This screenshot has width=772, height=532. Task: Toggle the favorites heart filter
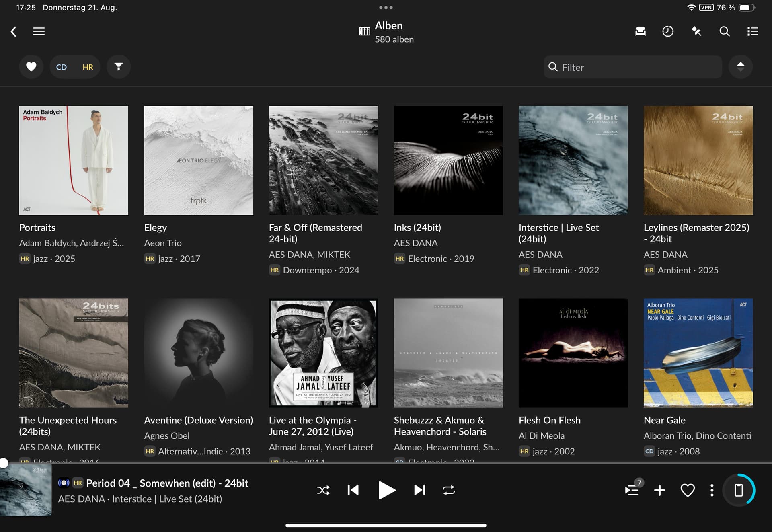31,67
